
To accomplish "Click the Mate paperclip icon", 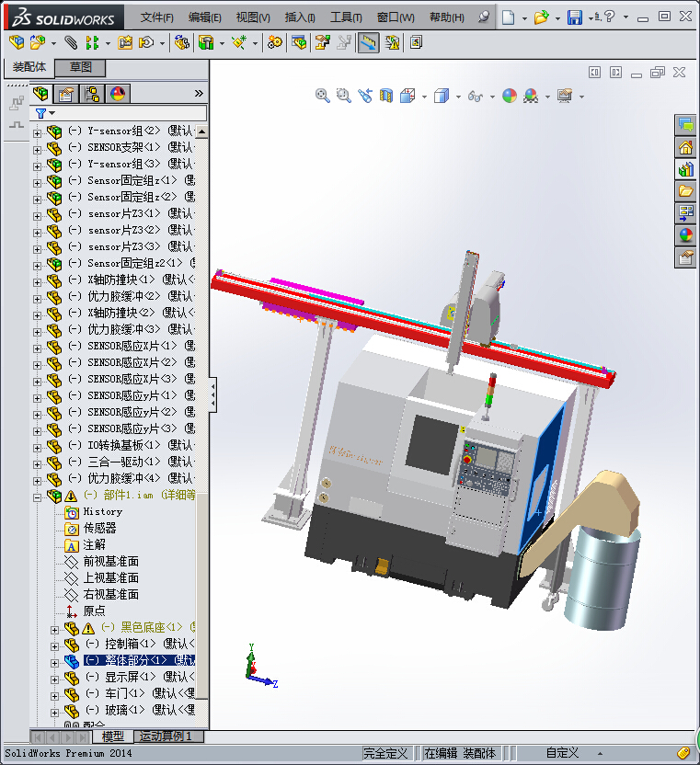I will coord(71,43).
